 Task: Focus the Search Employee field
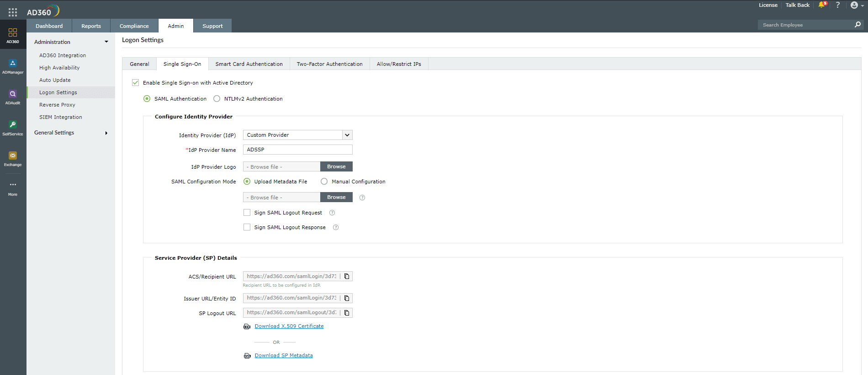[805, 25]
